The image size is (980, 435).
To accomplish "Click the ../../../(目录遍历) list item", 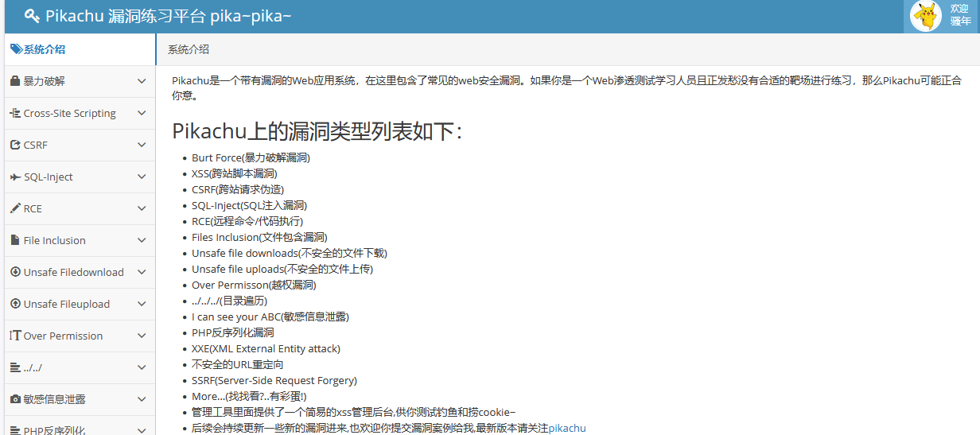I will click(x=230, y=301).
